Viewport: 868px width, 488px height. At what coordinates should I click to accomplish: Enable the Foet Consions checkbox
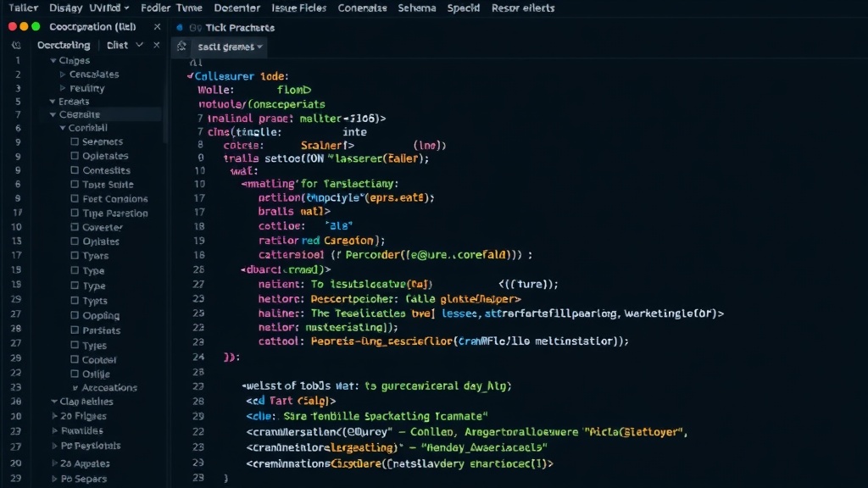[x=75, y=198]
